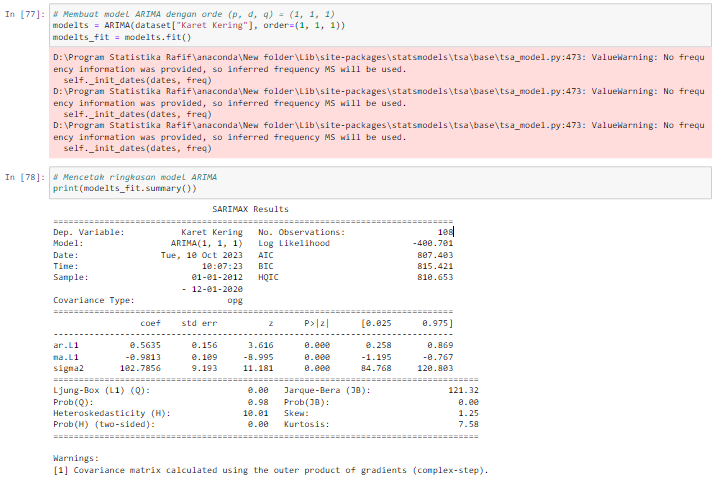
Task: Place cursor on print(modelts_fit.summary()) line
Action: click(124, 188)
